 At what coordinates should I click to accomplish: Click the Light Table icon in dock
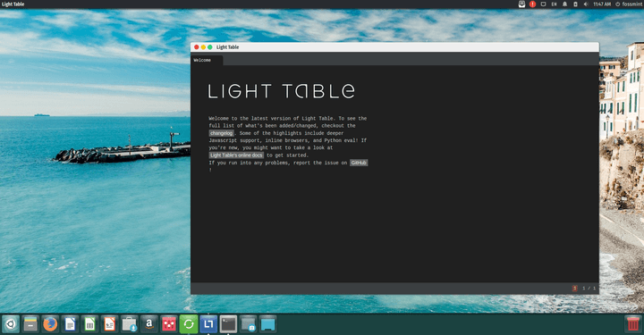(208, 324)
